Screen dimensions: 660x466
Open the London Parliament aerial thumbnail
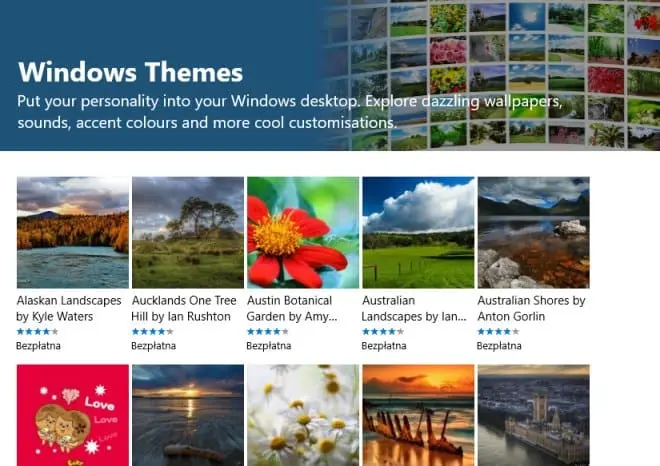coord(533,415)
